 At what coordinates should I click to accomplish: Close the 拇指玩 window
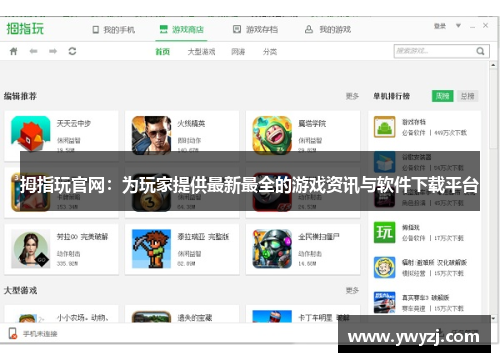point(486,25)
